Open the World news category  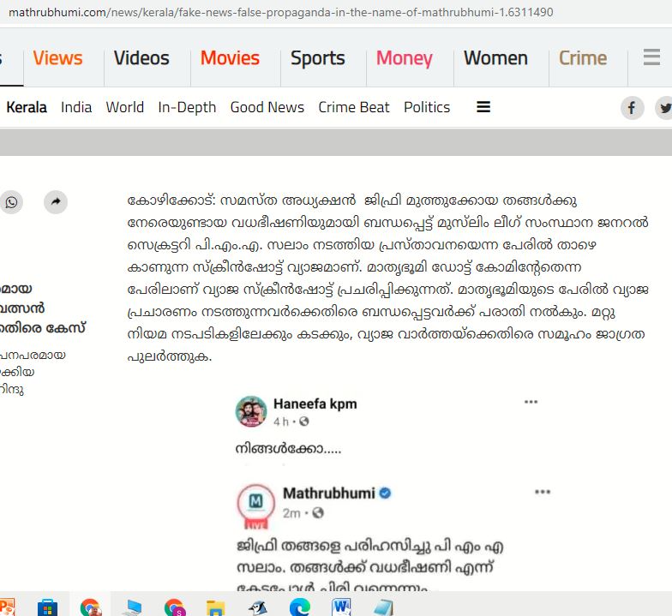tap(124, 107)
